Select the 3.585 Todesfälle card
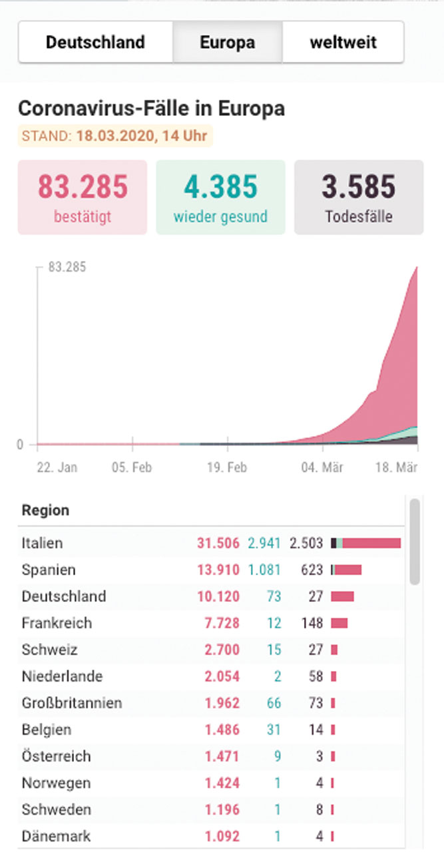 359,197
